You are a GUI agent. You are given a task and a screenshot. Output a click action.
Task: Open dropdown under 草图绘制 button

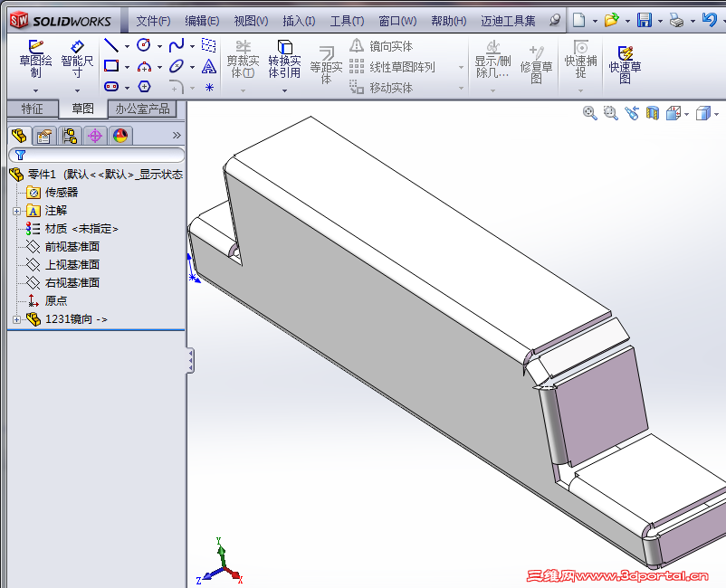point(35,90)
